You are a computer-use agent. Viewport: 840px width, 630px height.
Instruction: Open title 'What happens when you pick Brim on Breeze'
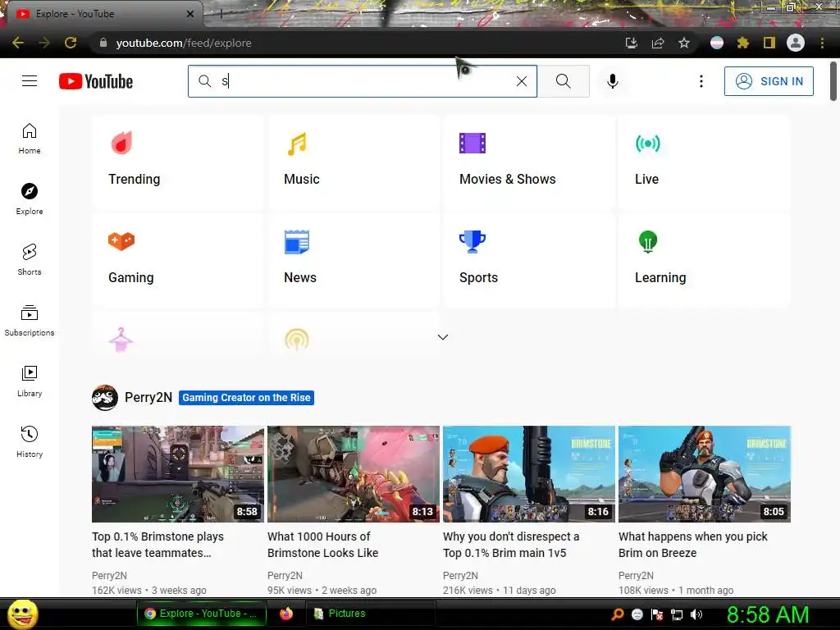click(x=693, y=545)
